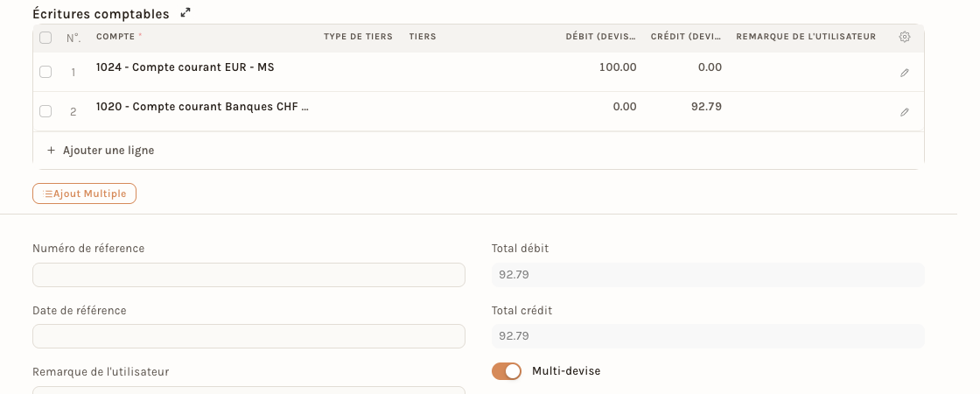Image resolution: width=980 pixels, height=394 pixels.
Task: Edit row 2 with pencil icon
Action: click(x=904, y=112)
